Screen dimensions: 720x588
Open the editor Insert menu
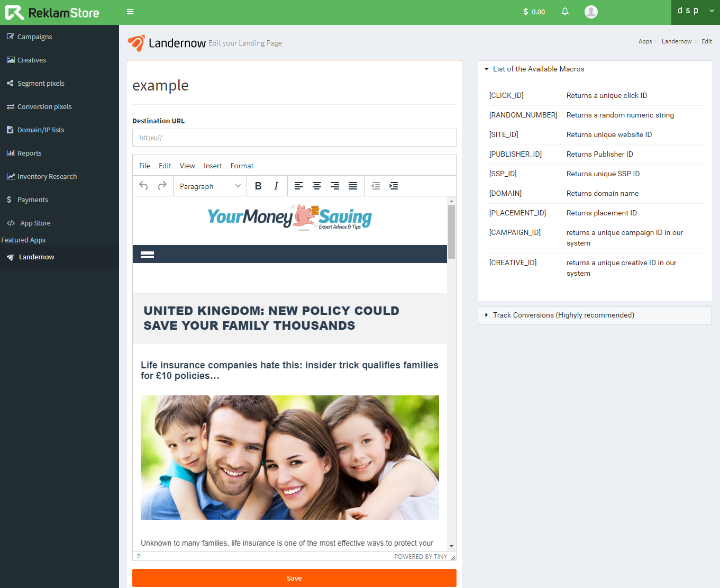[213, 166]
